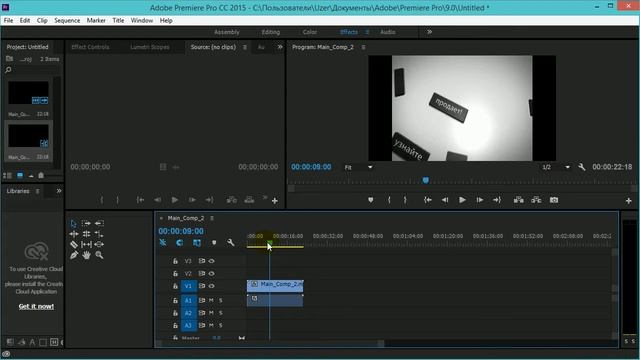Export frame with the camera icon

tap(553, 200)
